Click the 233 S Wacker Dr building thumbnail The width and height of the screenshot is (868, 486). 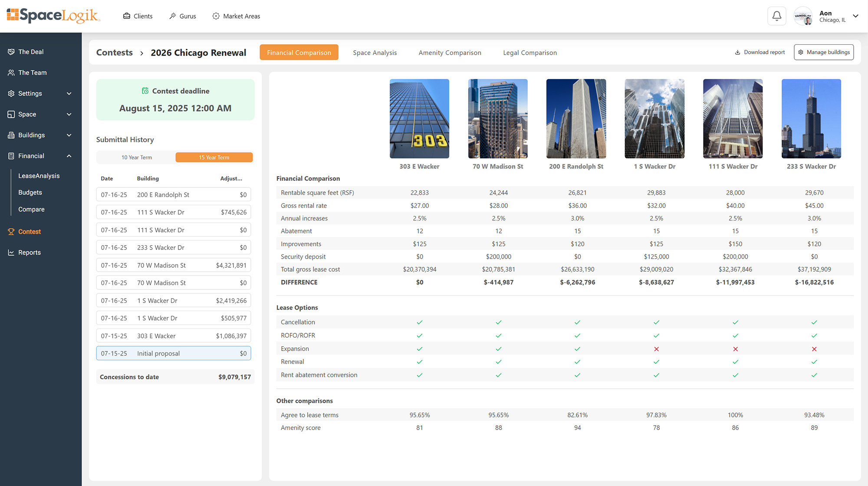811,118
